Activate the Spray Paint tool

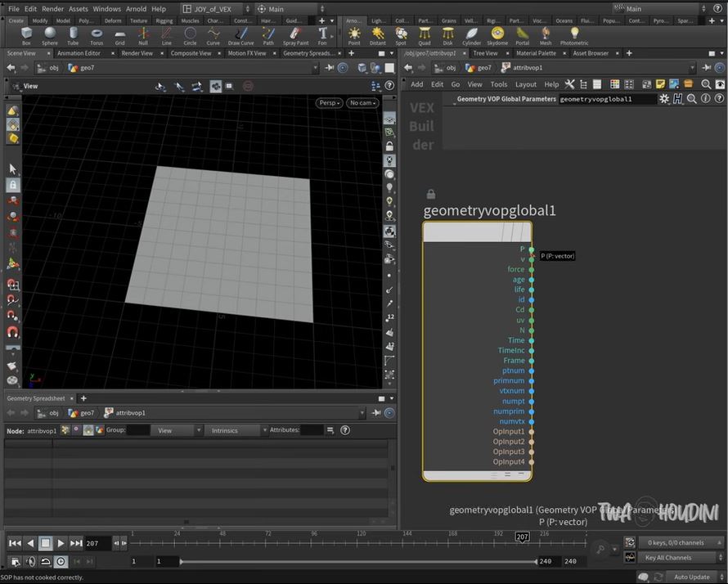click(296, 36)
